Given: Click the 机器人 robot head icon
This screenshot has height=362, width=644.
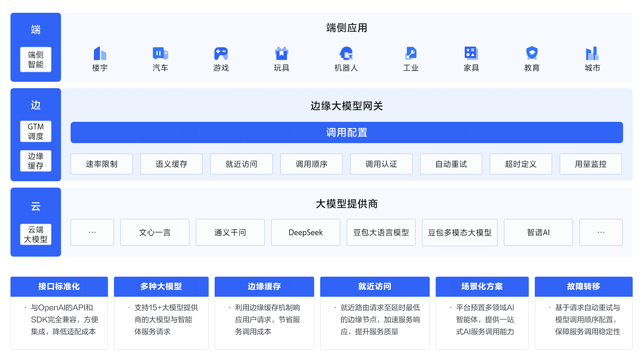Looking at the screenshot, I should click(346, 53).
